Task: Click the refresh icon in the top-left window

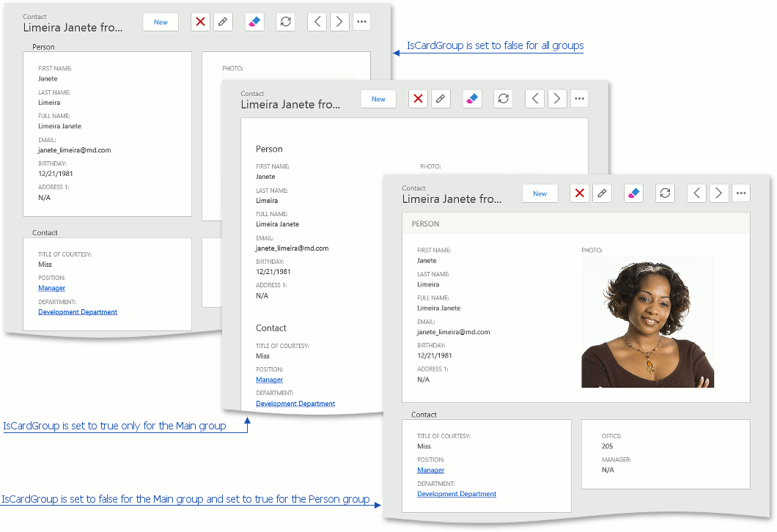Action: tap(285, 22)
